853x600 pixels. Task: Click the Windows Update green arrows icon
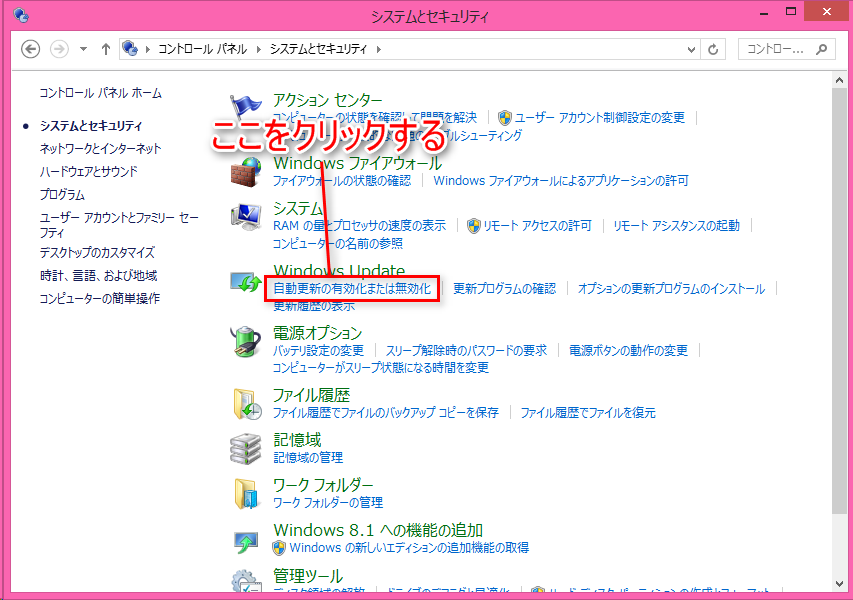(246, 282)
